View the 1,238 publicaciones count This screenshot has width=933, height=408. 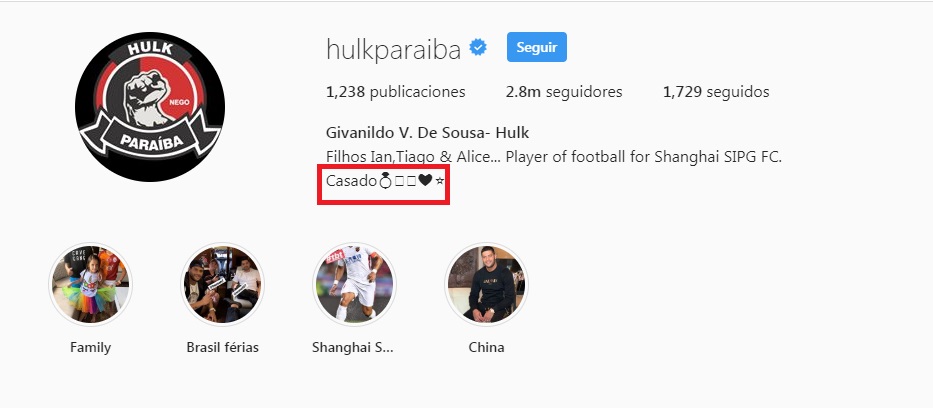[396, 92]
